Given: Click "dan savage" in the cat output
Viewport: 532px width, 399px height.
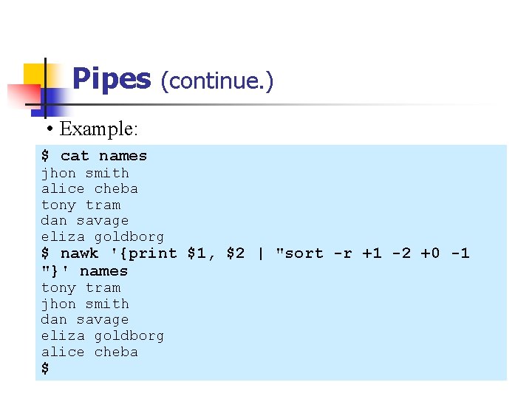Looking at the screenshot, I should click(85, 220).
